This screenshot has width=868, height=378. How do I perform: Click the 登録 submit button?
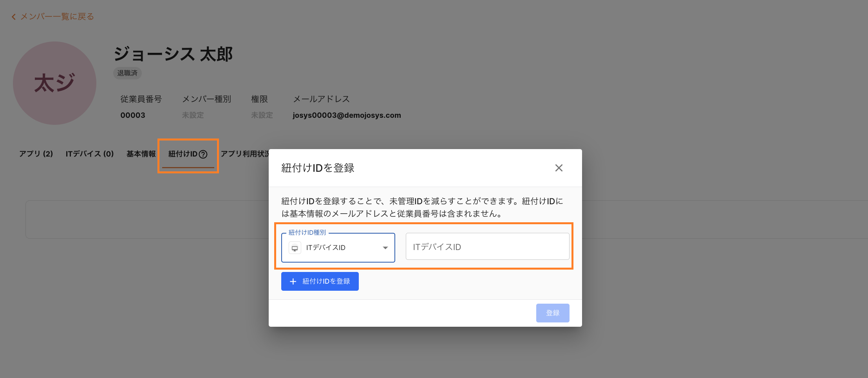(x=552, y=313)
